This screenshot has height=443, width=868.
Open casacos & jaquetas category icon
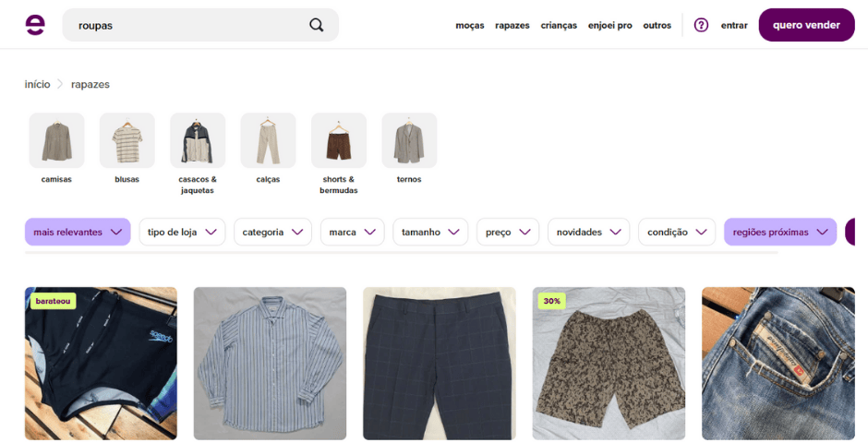[x=198, y=140]
